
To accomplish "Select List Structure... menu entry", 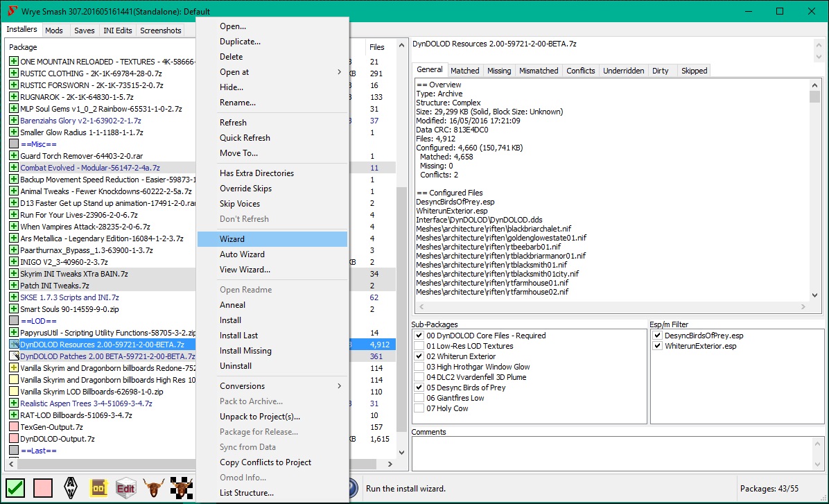I will 272,493.
